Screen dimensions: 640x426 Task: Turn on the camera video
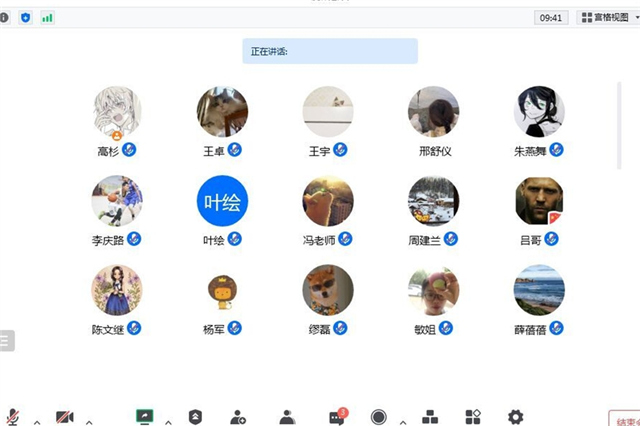[x=65, y=417]
